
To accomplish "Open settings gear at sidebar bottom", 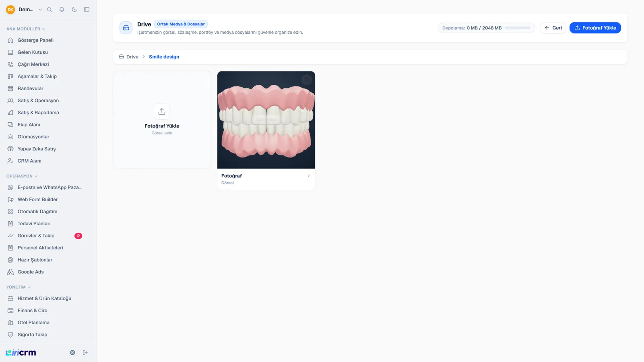I will [x=72, y=353].
